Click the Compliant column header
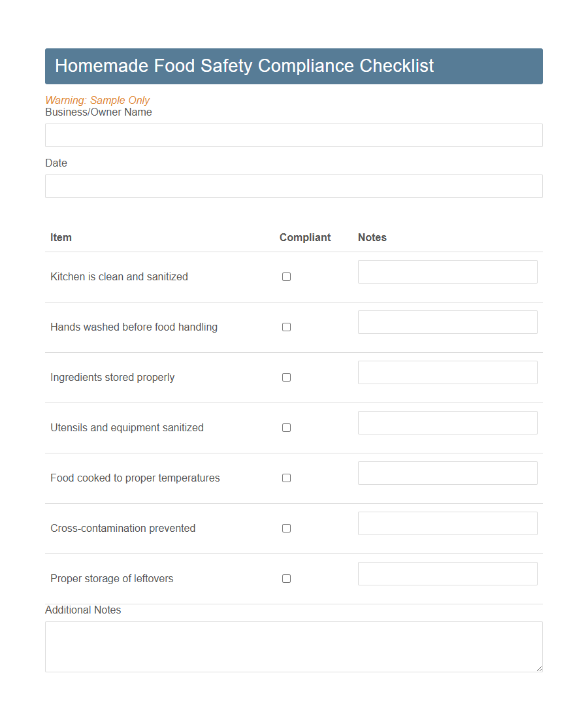Screen dimensions: 588x722 (x=305, y=237)
